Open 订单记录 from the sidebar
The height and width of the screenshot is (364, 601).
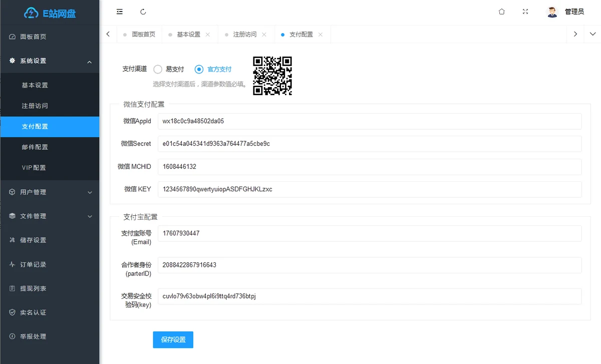(33, 264)
